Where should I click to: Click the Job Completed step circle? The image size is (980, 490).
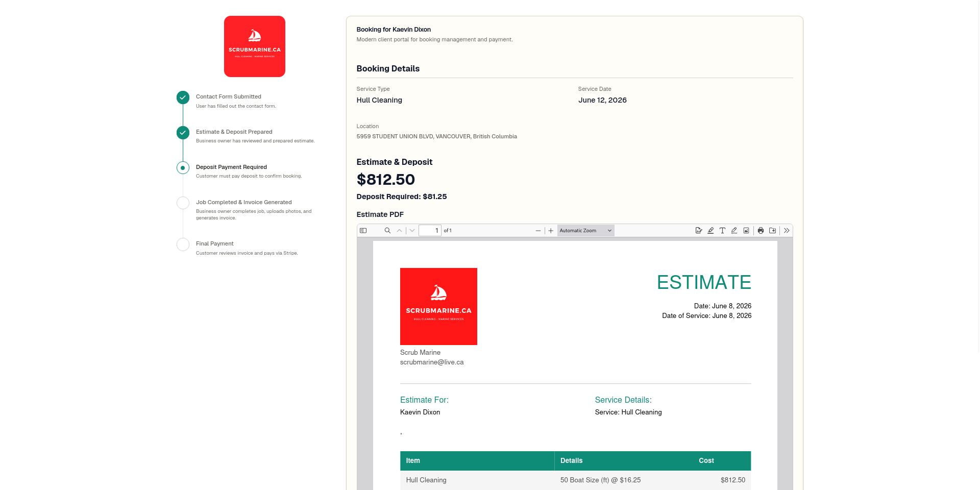(183, 203)
